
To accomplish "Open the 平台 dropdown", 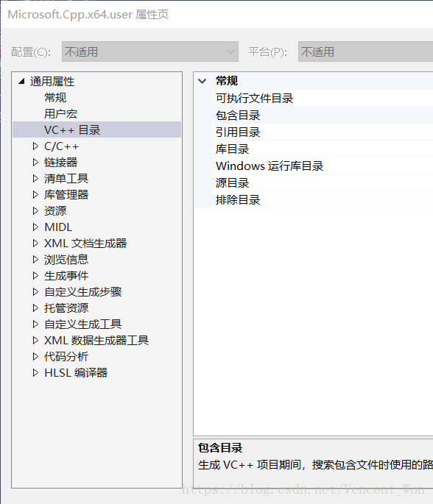I will (365, 52).
